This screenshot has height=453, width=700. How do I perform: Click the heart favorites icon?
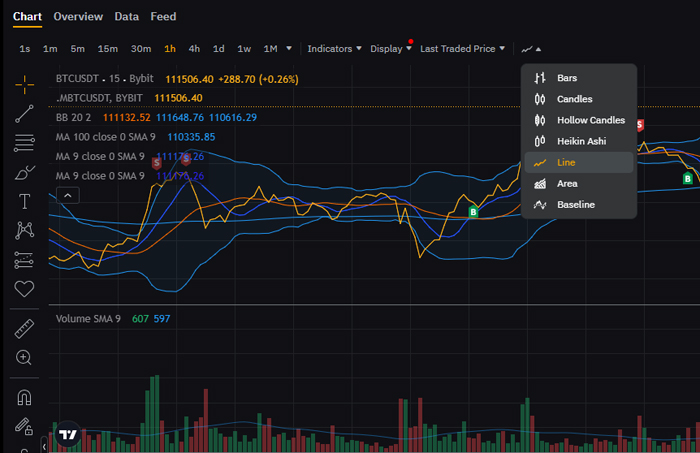[24, 289]
